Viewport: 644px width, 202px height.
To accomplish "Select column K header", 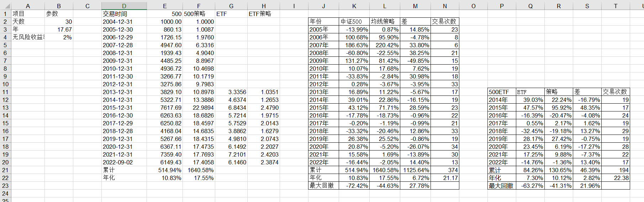I will tap(354, 6).
